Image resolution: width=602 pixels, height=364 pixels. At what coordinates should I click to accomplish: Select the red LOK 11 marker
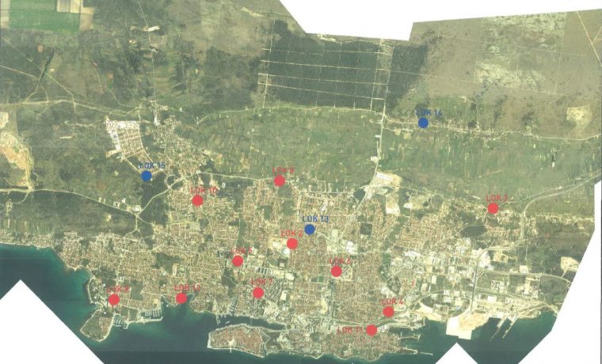coord(371,330)
